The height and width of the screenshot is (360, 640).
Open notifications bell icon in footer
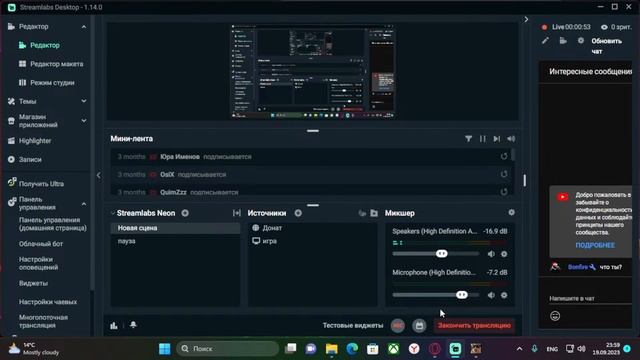(x=133, y=325)
